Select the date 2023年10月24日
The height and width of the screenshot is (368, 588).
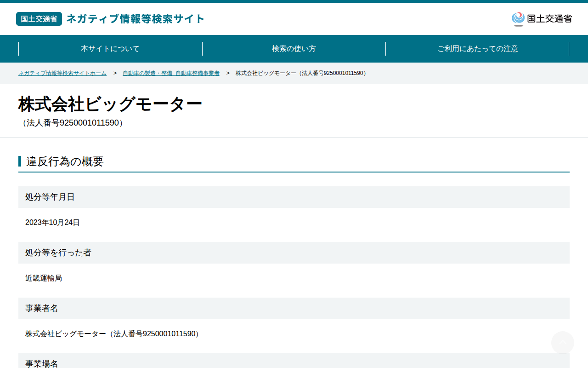pos(52,223)
